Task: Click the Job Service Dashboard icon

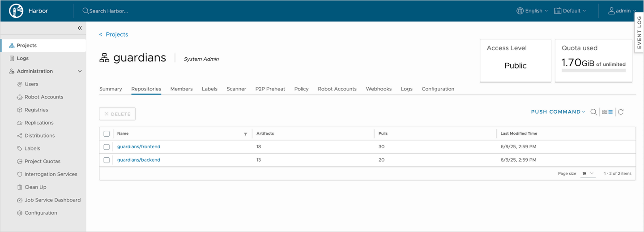Action: 20,200
